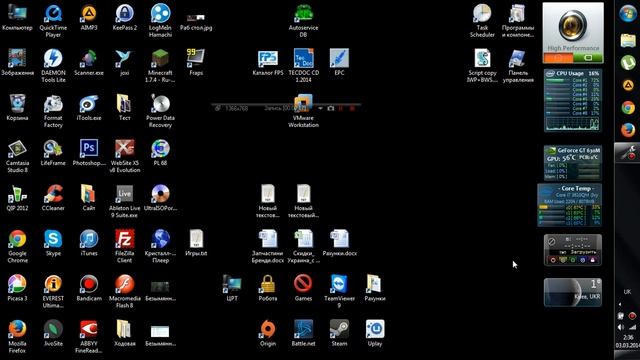Screen dimensions: 640x360
Task: Launch Minecraft 1.7.4 shortcut
Action: click(x=160, y=65)
